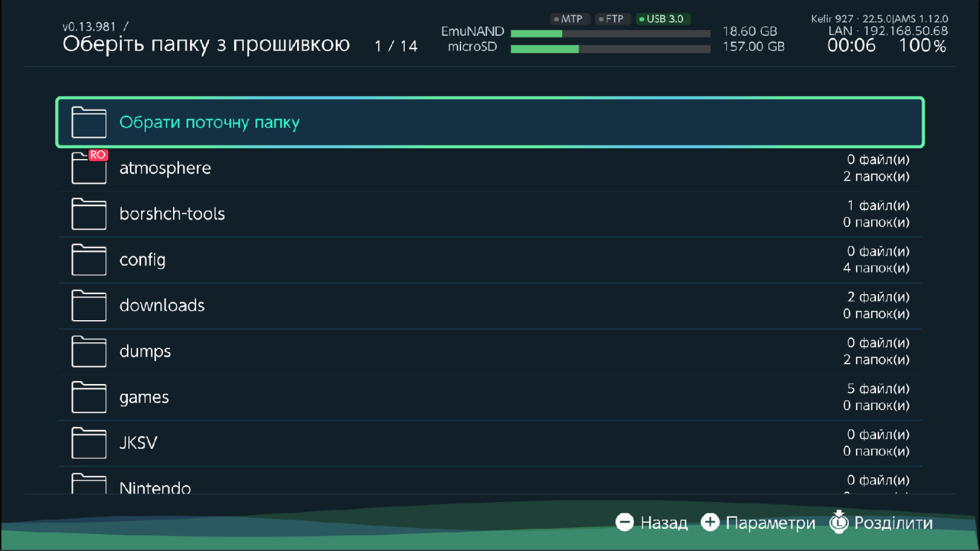Toggle the MTP connection indicator
The width and height of the screenshot is (980, 551).
click(570, 19)
